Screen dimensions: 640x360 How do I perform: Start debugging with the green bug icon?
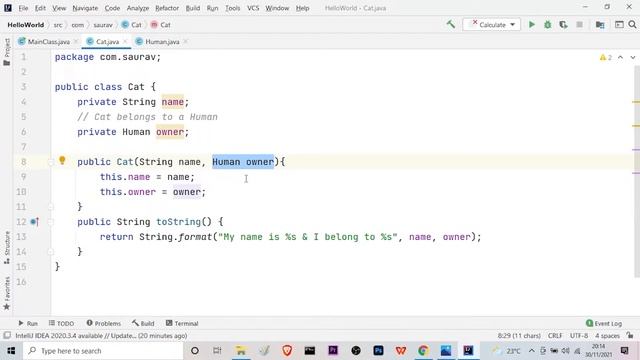(x=548, y=24)
